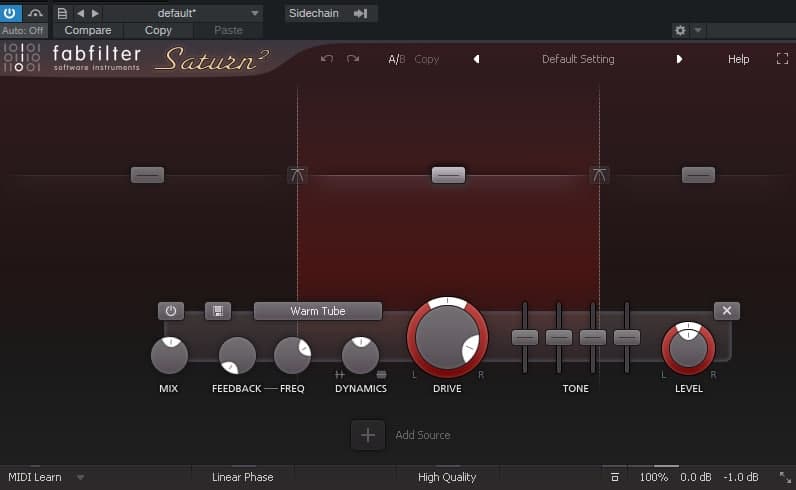This screenshot has height=490, width=796.
Task: Open the Help menu
Action: (739, 59)
